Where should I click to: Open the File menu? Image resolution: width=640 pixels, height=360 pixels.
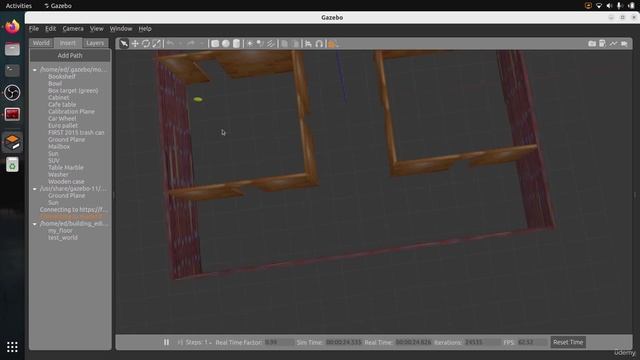pyautogui.click(x=34, y=29)
